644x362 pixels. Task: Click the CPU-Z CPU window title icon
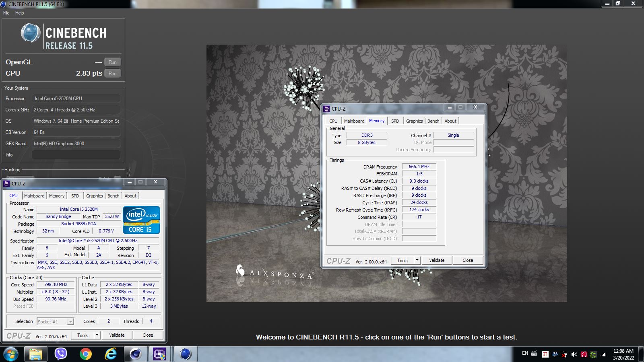point(6,183)
